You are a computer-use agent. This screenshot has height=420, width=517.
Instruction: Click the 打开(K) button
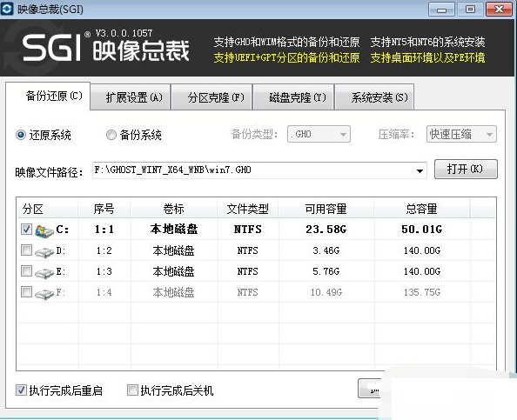(x=466, y=169)
